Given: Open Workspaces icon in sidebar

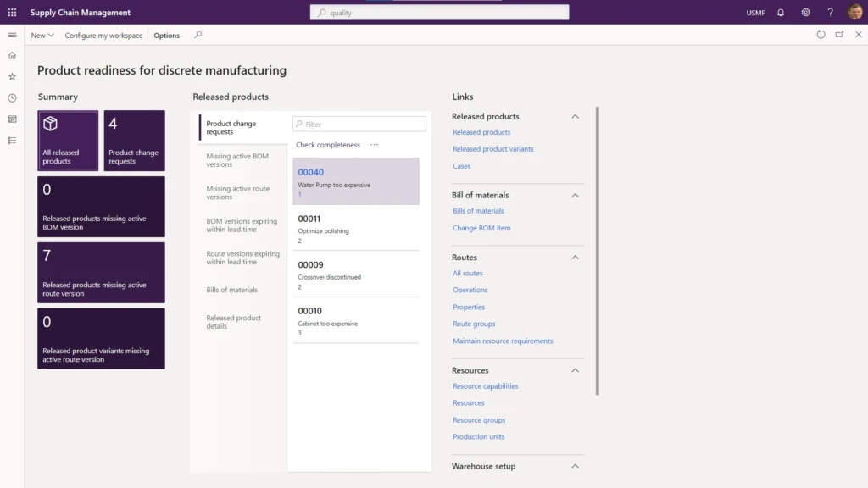Looking at the screenshot, I should pos(12,119).
